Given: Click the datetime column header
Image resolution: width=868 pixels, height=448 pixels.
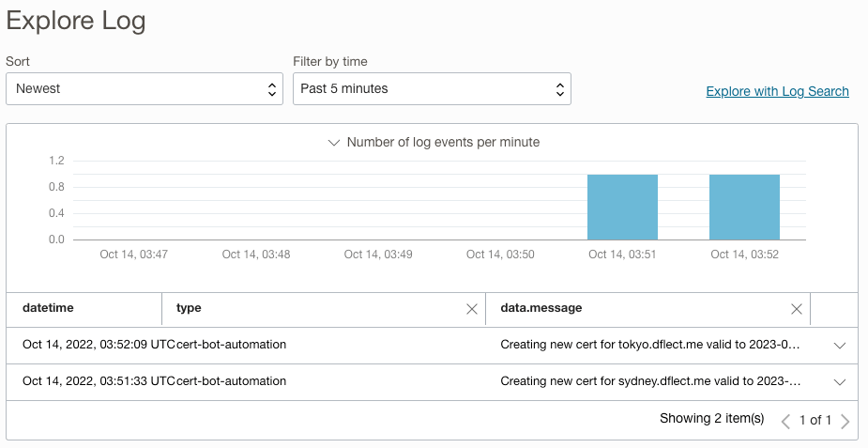Looking at the screenshot, I should [x=49, y=308].
